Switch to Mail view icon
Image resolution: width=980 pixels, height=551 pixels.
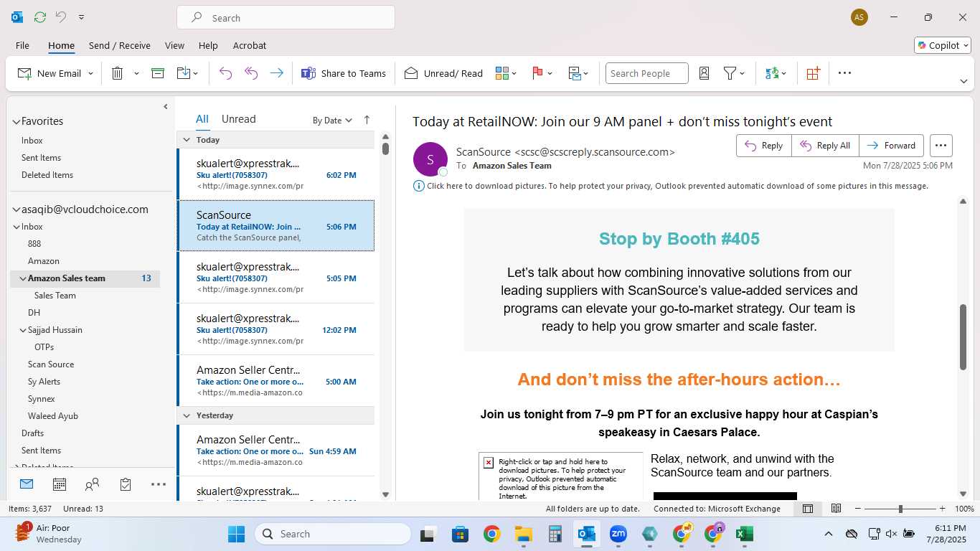27,484
